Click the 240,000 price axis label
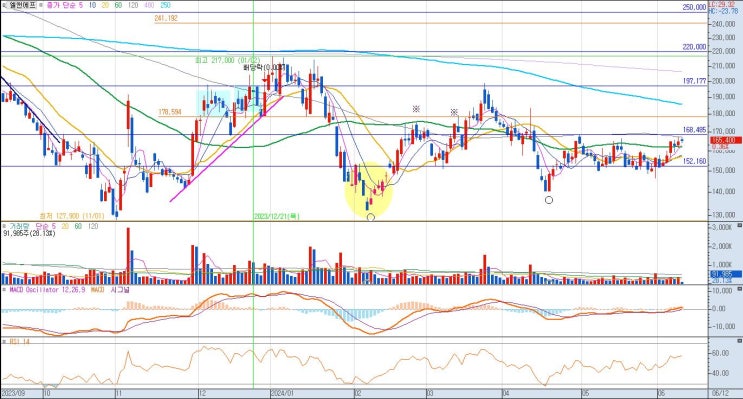 pyautogui.click(x=725, y=24)
